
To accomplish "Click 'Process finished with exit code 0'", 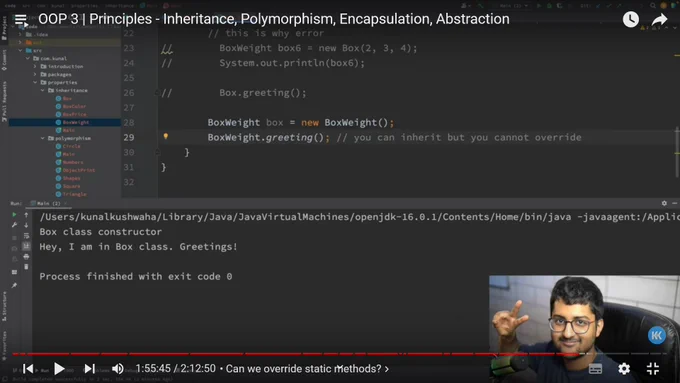I will [x=136, y=276].
